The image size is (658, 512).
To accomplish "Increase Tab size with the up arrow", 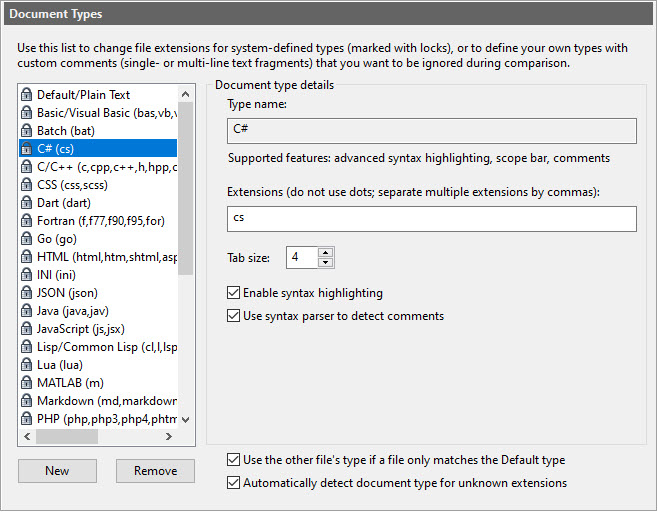I will click(326, 252).
